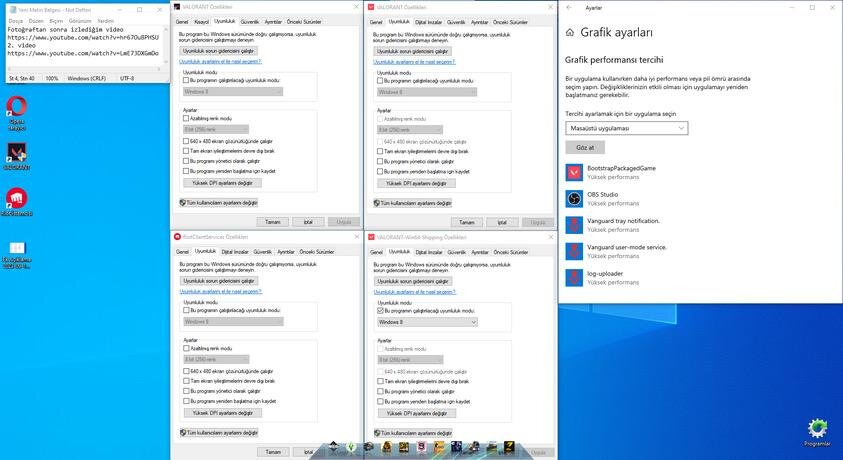843x460 pixels.
Task: Select the 'Vanguard user-mode service.' entry text
Action: tap(627, 247)
